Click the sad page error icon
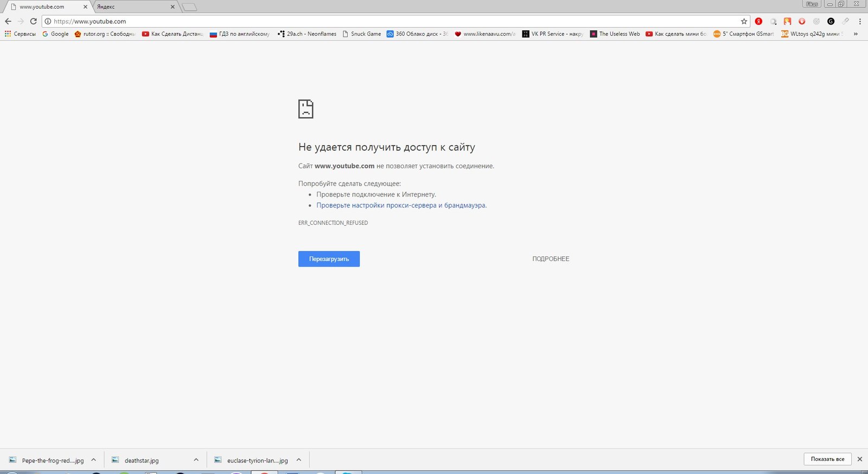 (306, 109)
